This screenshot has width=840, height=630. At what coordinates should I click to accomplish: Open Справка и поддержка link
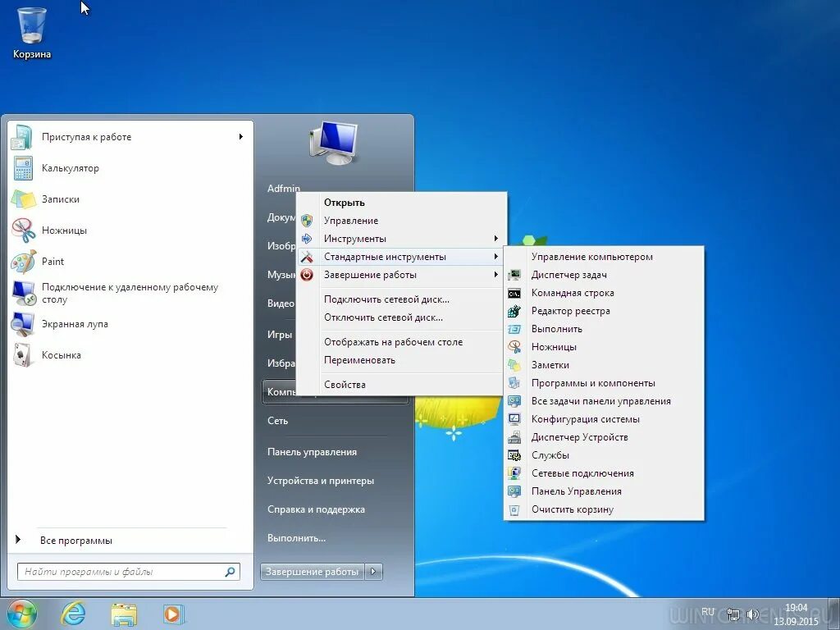[x=316, y=510]
